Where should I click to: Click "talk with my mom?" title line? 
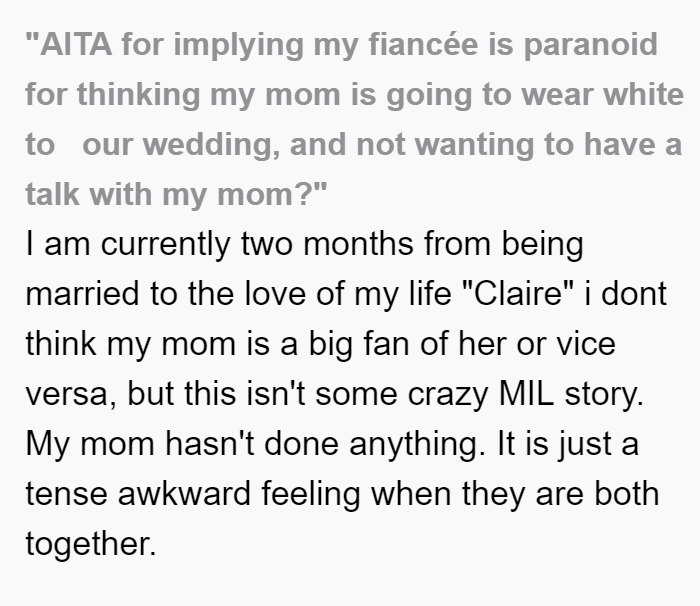coord(176,195)
